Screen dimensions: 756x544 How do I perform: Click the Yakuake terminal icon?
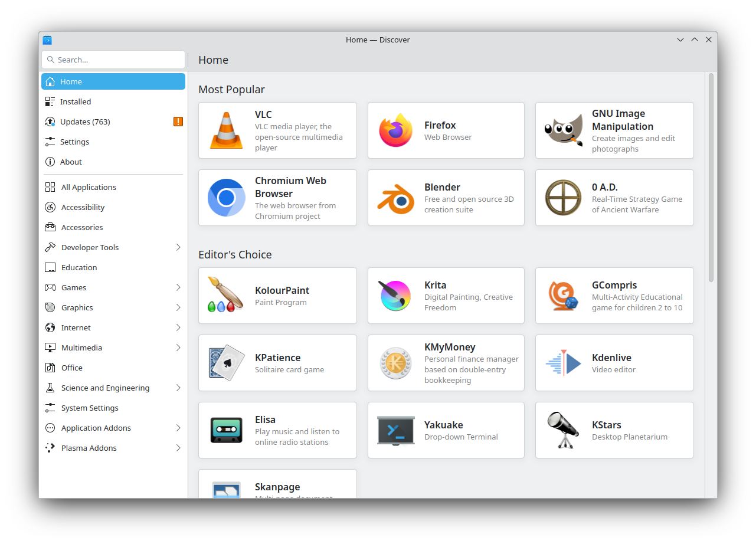point(396,430)
